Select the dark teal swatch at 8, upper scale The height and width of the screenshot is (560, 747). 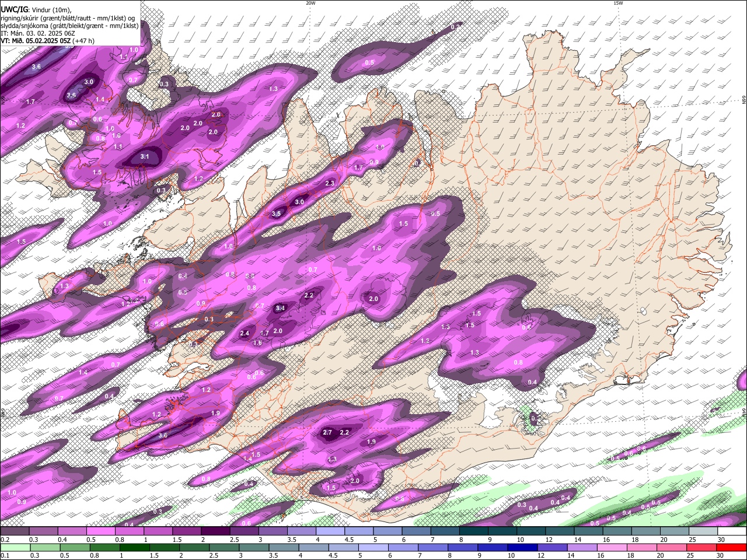[473, 531]
